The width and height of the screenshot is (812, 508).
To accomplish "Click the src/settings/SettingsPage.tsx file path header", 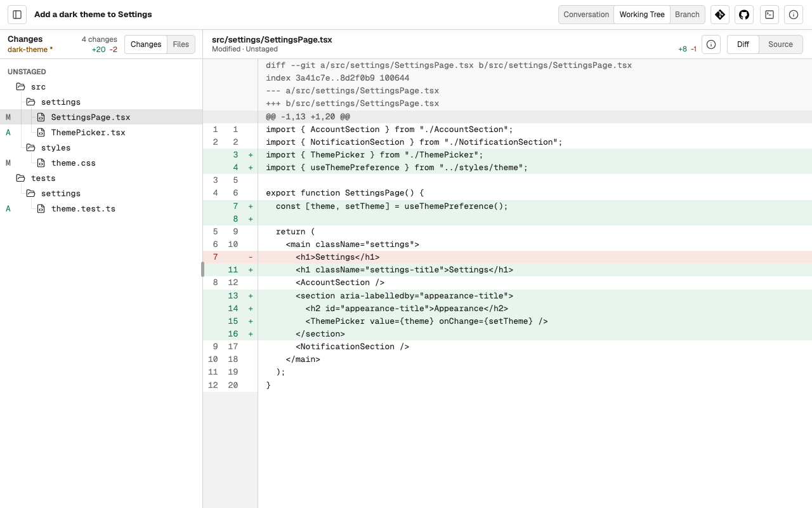I will (x=272, y=39).
